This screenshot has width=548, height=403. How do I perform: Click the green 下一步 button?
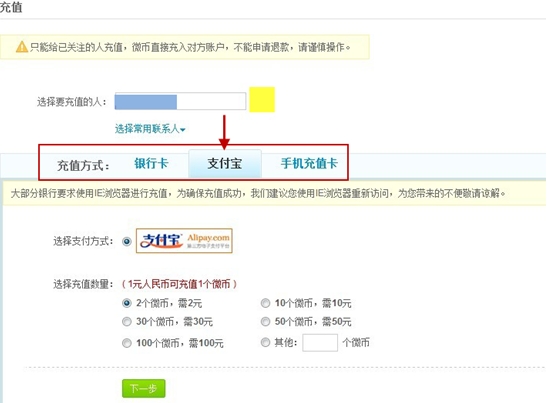click(x=144, y=388)
